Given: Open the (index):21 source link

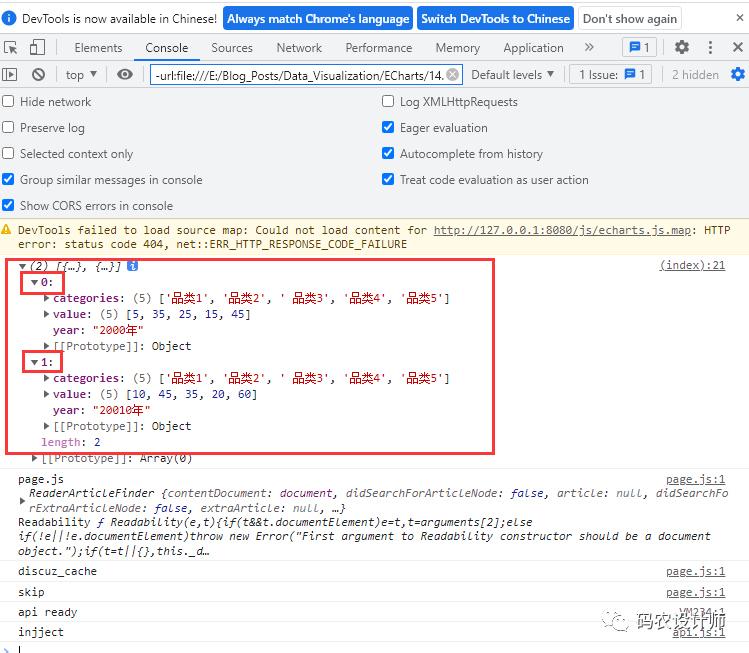Looking at the screenshot, I should (692, 265).
